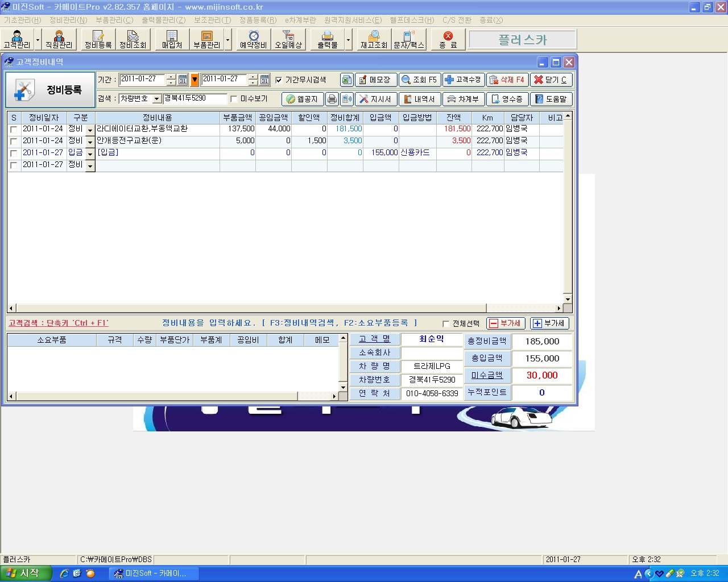Click the 조회 F5 search button
This screenshot has height=582, width=728.
419,80
